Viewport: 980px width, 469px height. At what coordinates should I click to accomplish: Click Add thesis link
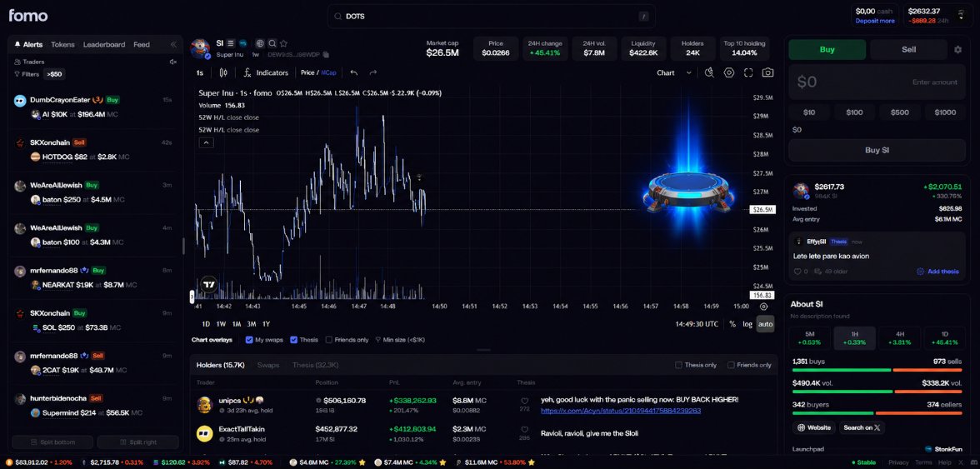[x=938, y=272]
